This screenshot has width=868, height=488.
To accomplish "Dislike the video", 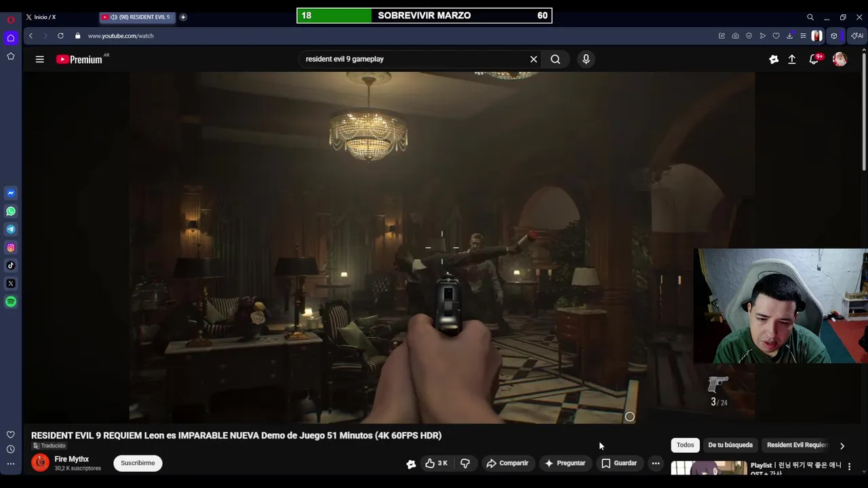I will [465, 464].
